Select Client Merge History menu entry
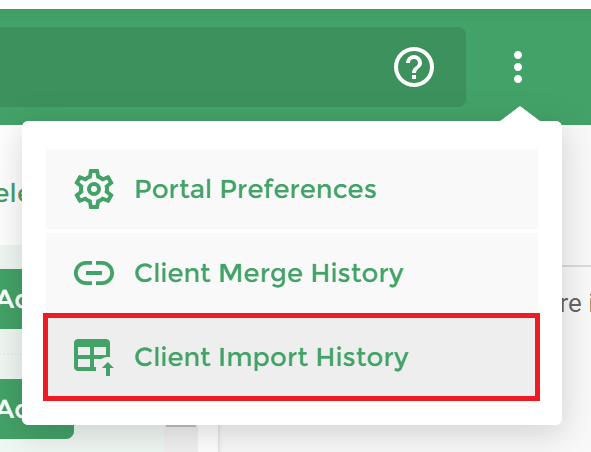Viewport: 591px width, 452px height. pyautogui.click(x=292, y=273)
